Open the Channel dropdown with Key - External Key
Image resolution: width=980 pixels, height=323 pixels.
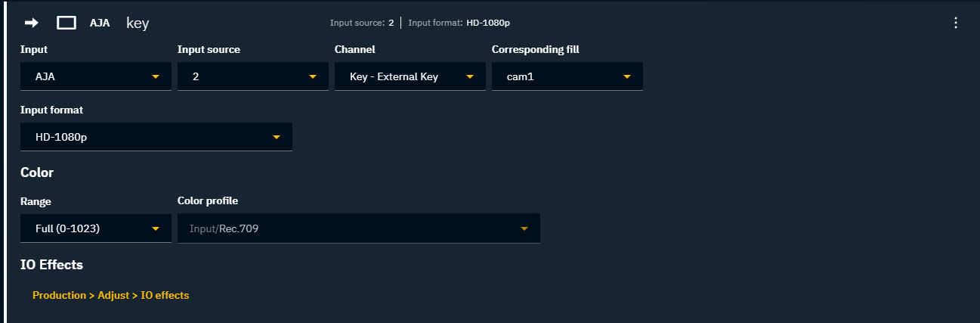pos(410,76)
